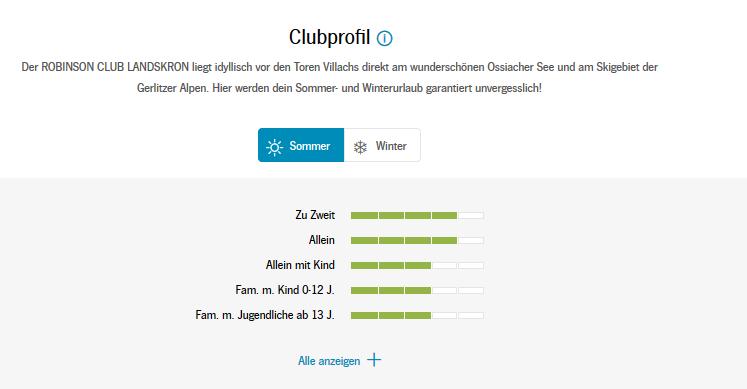Screen dimensions: 747x389
Task: Click the Fam. m. Jugendliche rating bar
Action: 417,315
